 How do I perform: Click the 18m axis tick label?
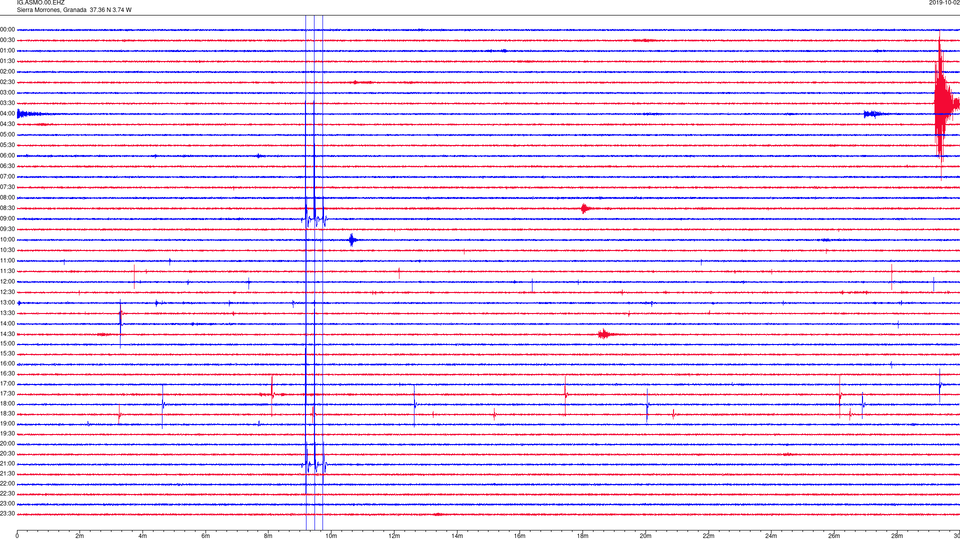tap(582, 536)
